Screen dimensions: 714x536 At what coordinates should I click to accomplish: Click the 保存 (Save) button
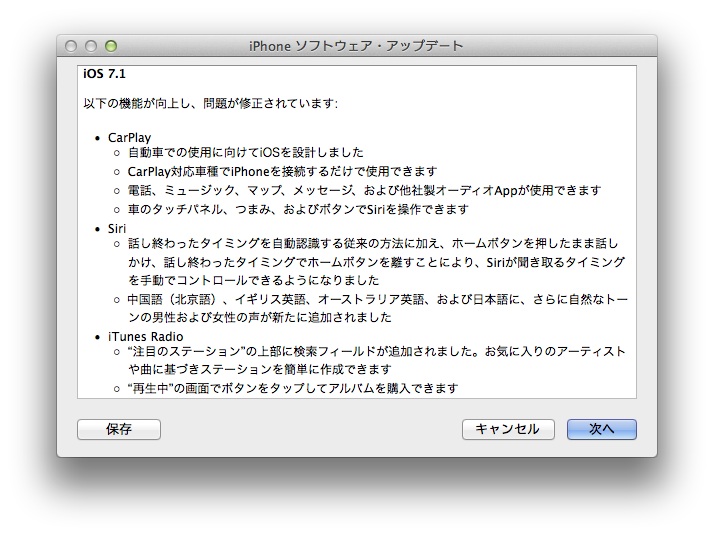(118, 429)
